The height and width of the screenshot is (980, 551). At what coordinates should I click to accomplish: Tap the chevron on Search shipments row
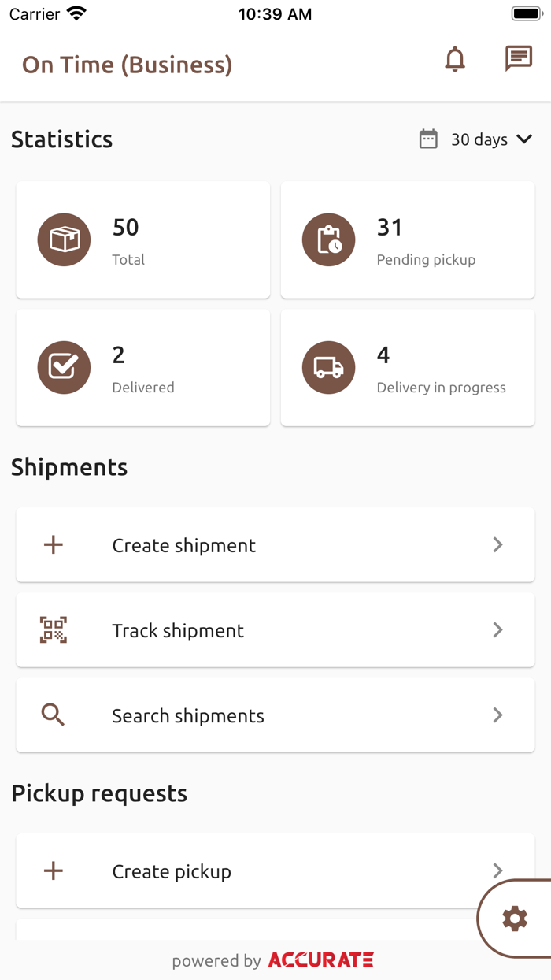coord(497,715)
